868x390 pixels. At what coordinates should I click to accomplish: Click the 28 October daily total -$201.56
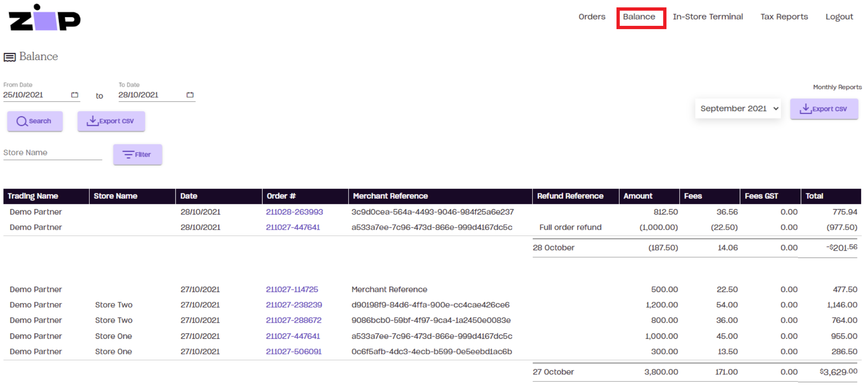[841, 248]
